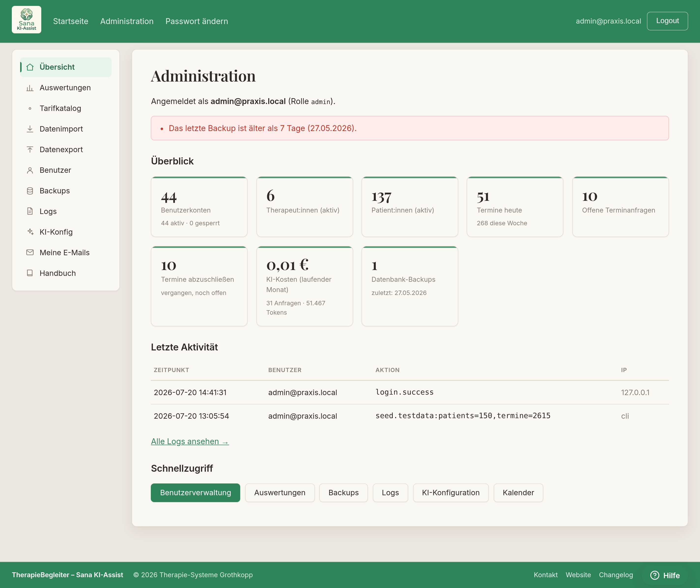Click the sparkle icon beside KI-Konfig
This screenshot has width=700, height=588.
coord(30,232)
